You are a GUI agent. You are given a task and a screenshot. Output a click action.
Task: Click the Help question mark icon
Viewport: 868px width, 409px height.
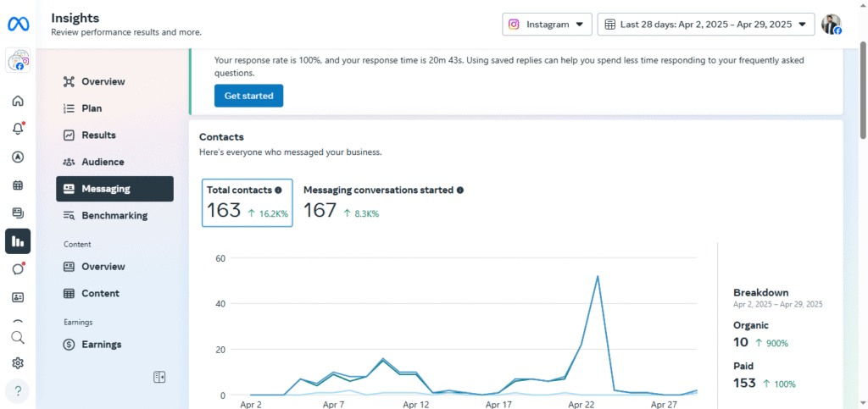pos(18,391)
